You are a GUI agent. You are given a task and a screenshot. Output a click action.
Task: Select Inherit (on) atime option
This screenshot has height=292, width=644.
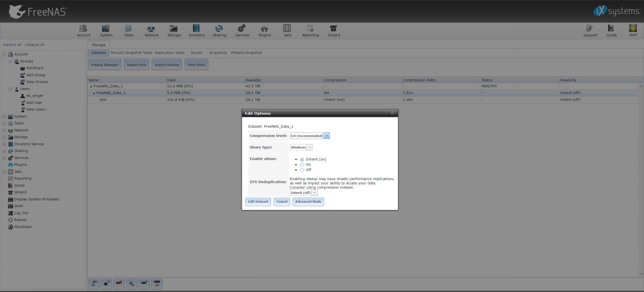click(x=302, y=160)
